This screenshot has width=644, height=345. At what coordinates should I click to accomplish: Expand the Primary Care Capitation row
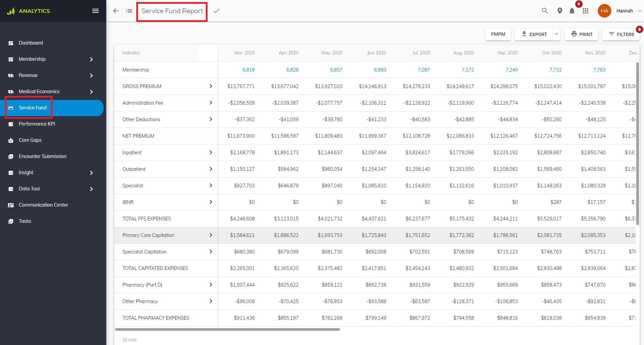(211, 235)
